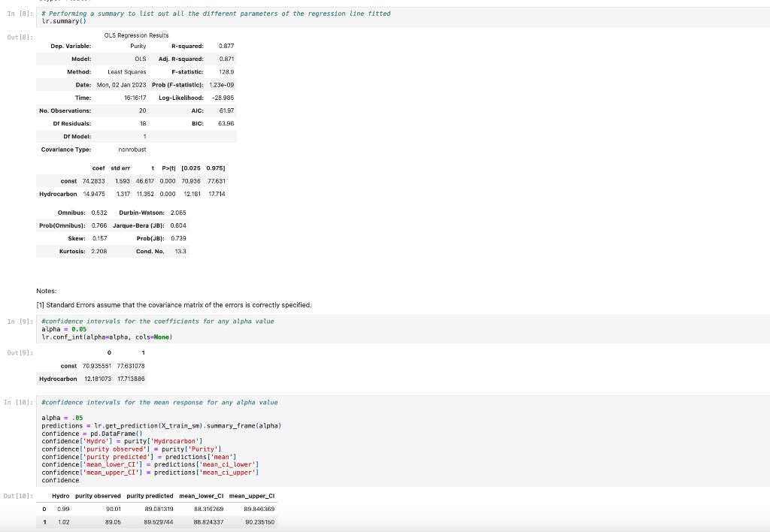Select the OLS Regression Results title
This screenshot has width=770, height=532.
pos(135,35)
